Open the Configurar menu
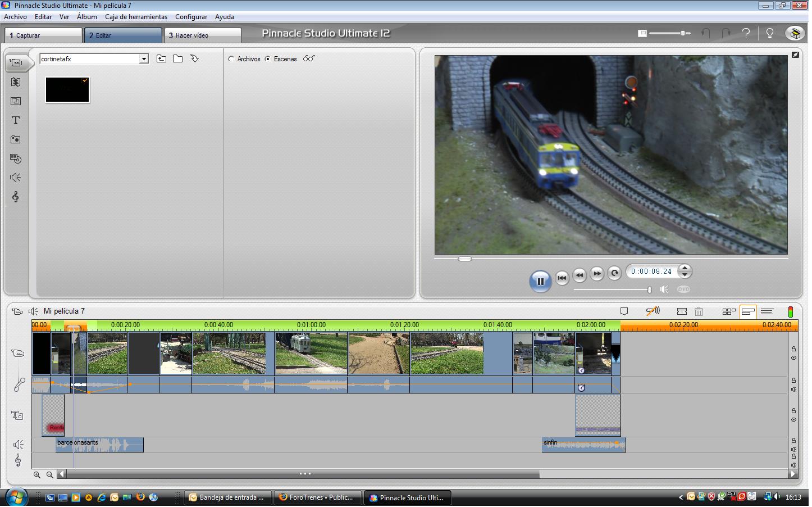The image size is (812, 507). tap(191, 17)
